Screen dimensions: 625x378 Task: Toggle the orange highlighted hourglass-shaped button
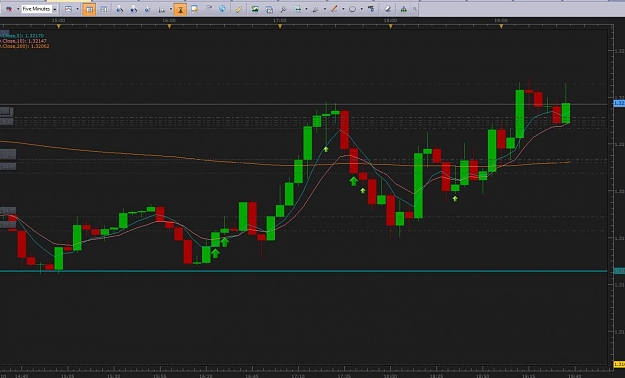(x=180, y=9)
